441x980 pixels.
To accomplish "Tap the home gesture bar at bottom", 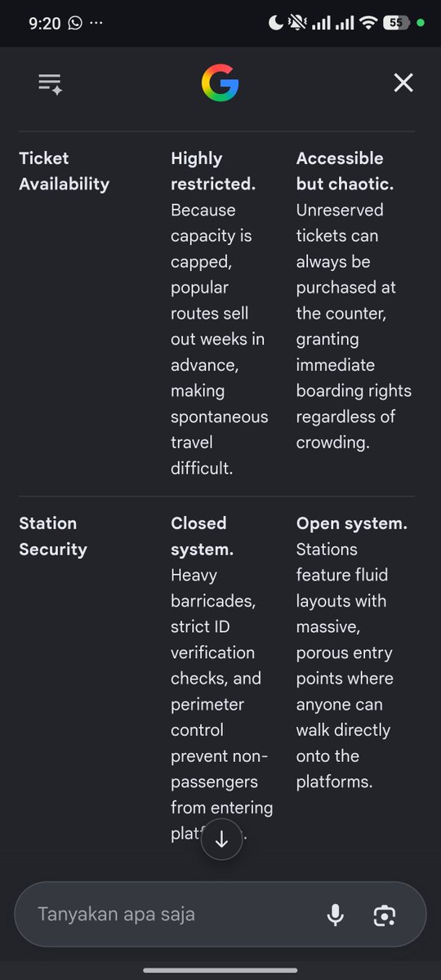I will tap(220, 969).
